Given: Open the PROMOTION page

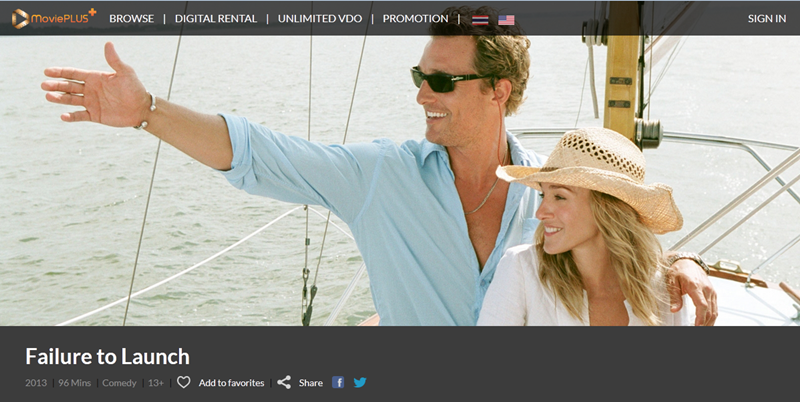Looking at the screenshot, I should pos(415,19).
